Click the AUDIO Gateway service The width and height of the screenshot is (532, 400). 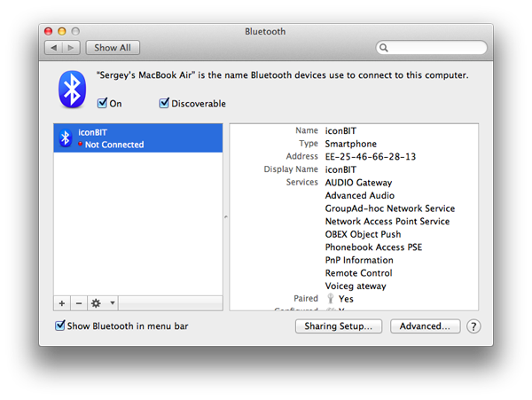point(358,183)
